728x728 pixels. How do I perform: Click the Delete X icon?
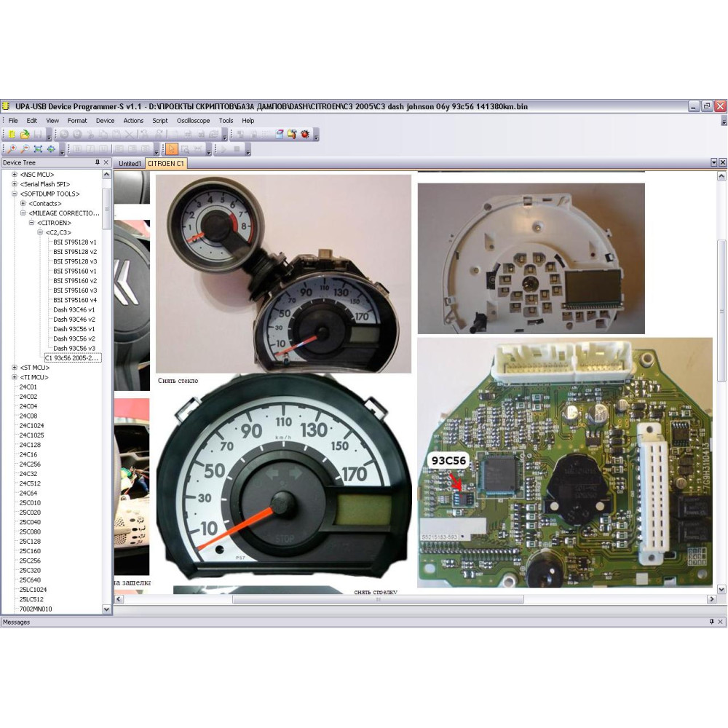pyautogui.click(x=129, y=134)
